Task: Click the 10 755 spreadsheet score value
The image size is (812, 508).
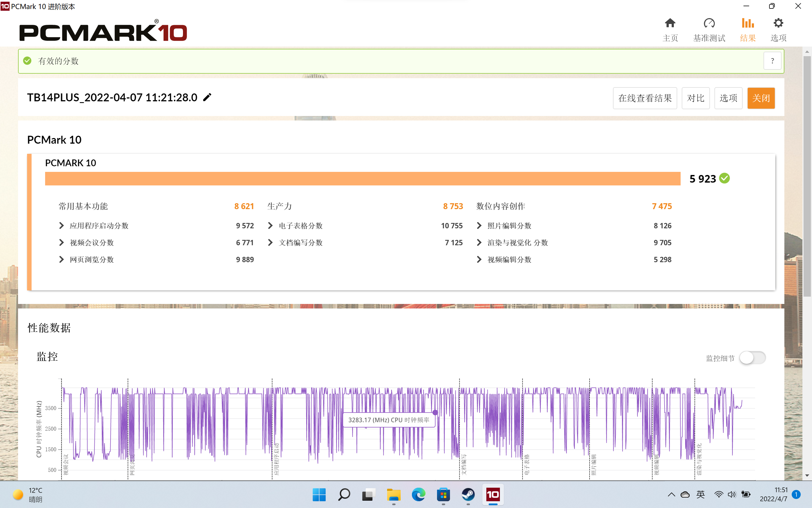Action: pos(452,226)
